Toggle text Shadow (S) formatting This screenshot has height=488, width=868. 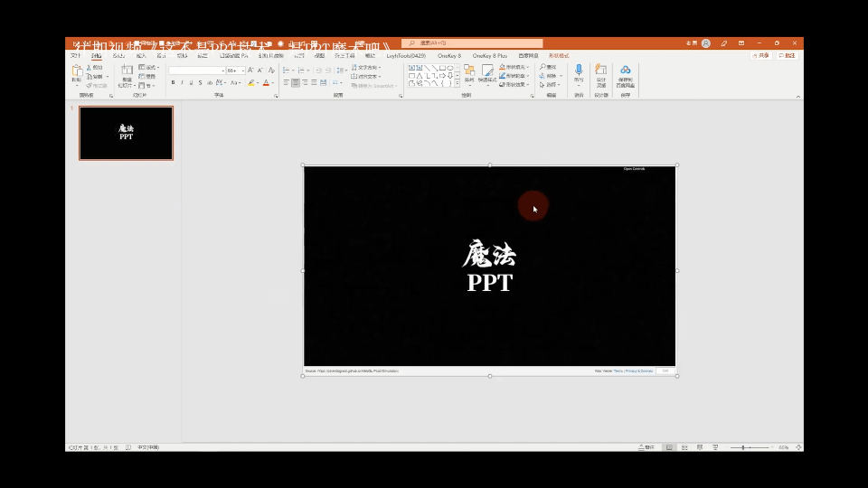(x=200, y=82)
